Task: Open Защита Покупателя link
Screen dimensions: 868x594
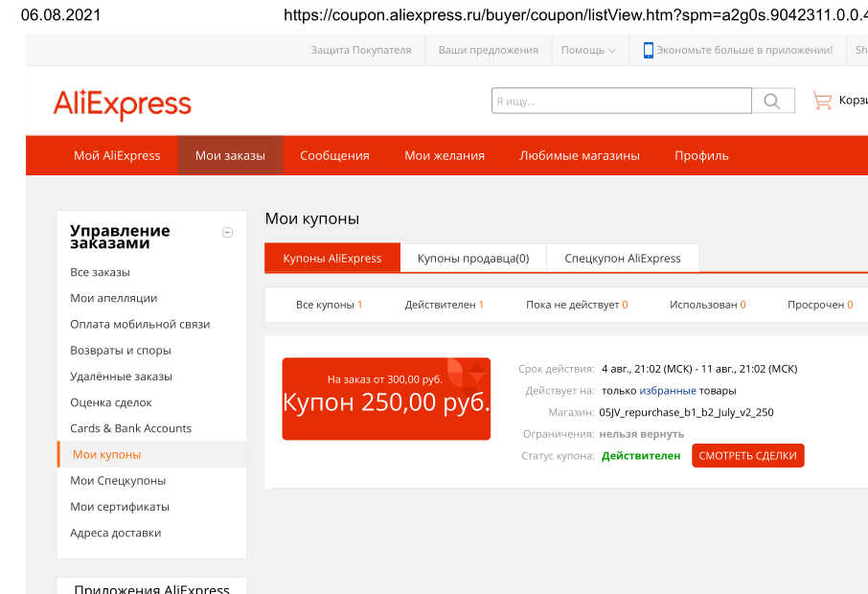Action: point(361,51)
